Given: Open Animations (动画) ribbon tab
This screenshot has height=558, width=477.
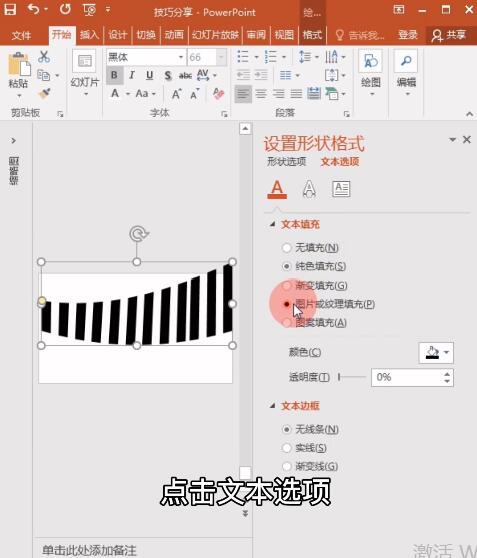Looking at the screenshot, I should point(174,35).
